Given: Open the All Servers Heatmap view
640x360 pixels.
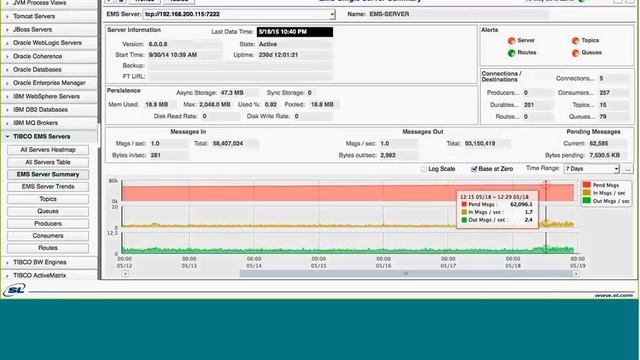Looking at the screenshot, I should 48,150.
